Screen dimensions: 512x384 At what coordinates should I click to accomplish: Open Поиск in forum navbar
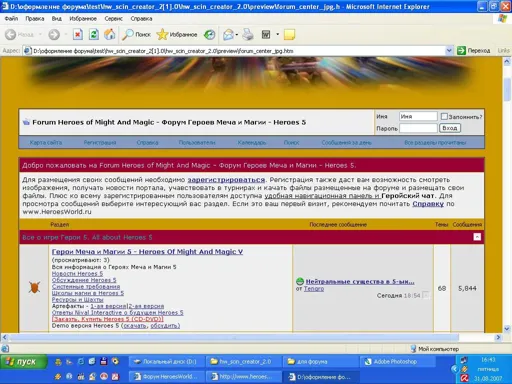click(x=291, y=142)
